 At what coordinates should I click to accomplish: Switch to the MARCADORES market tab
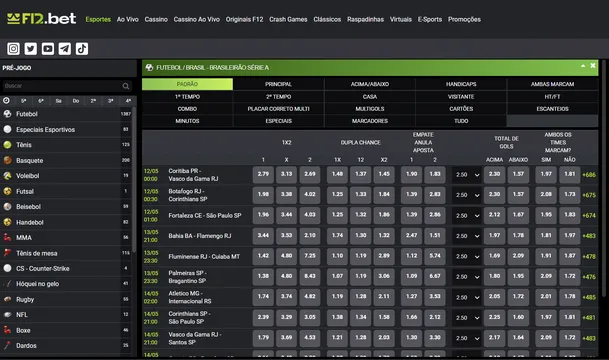(x=370, y=121)
